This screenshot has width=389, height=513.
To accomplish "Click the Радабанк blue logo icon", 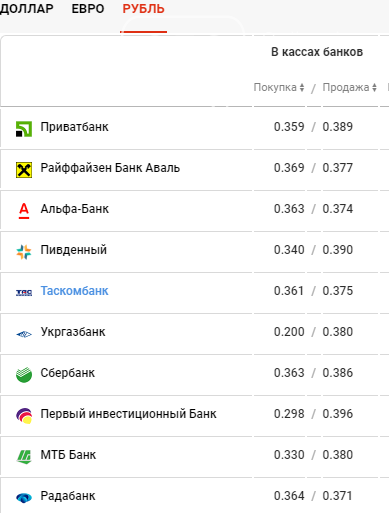I will (24, 498).
